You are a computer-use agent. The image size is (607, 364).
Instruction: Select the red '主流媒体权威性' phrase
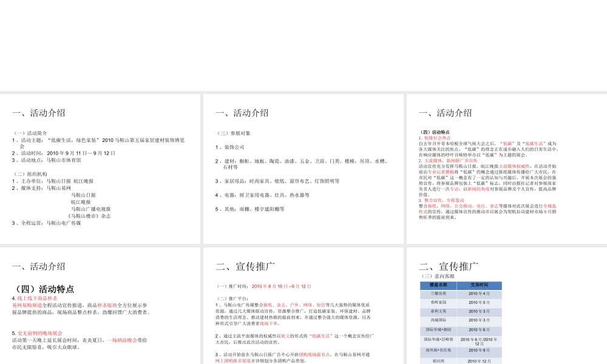514,166
